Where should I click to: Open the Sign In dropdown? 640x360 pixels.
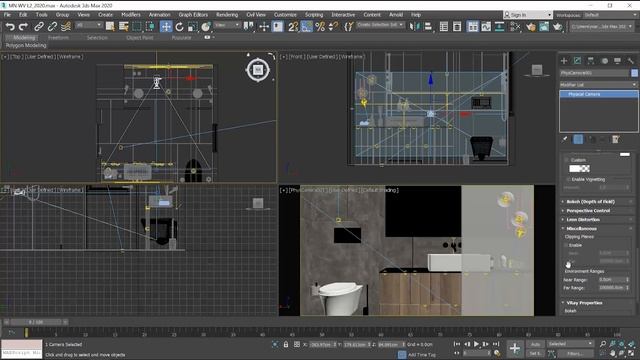click(x=527, y=15)
